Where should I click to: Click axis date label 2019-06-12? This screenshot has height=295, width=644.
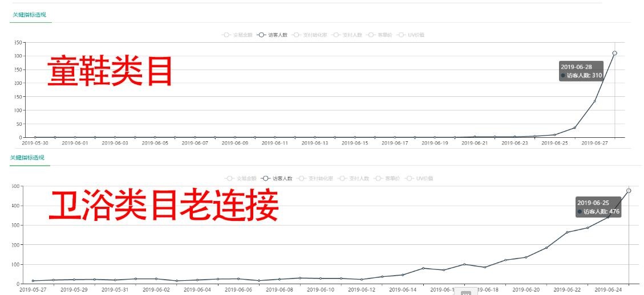[x=362, y=289]
